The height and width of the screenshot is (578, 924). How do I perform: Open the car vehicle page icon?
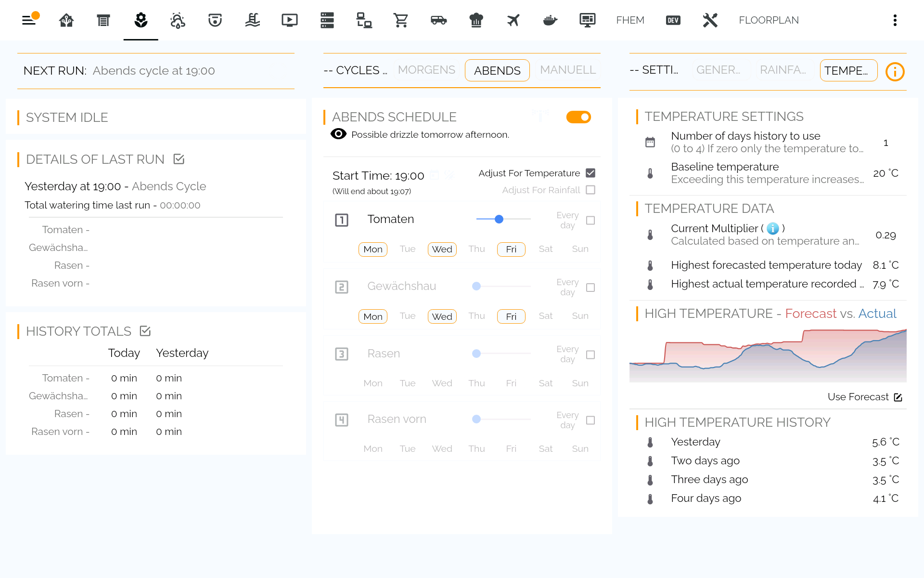point(438,20)
